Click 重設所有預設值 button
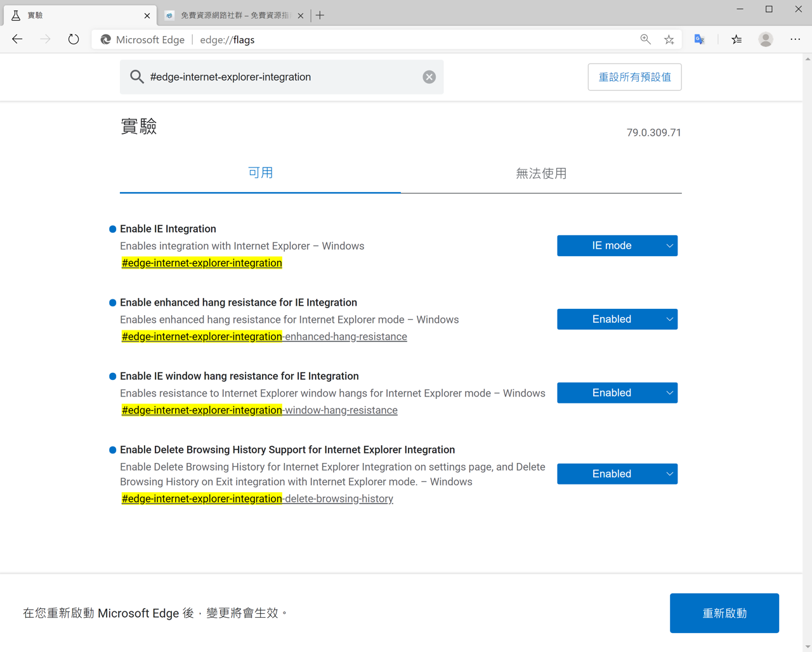The height and width of the screenshot is (652, 812). [x=634, y=77]
